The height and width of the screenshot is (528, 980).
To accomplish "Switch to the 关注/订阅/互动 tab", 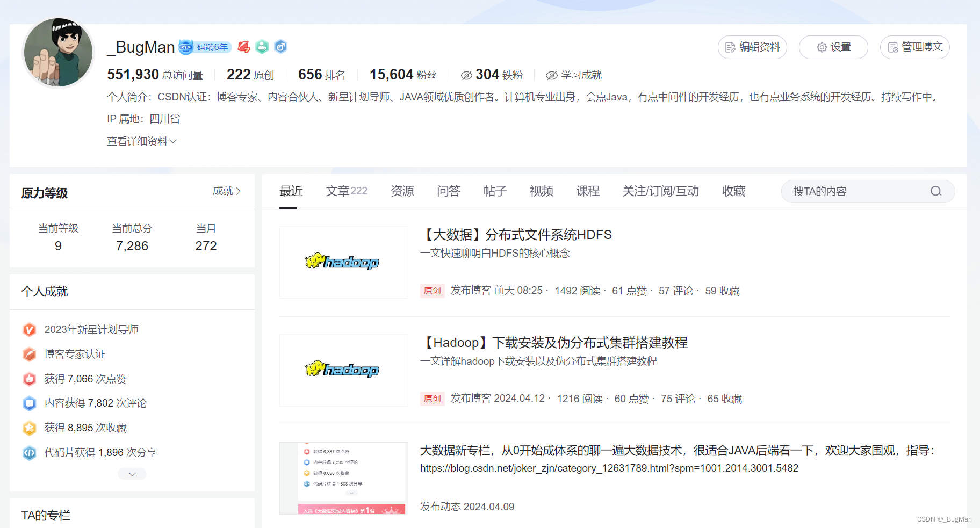I will (x=661, y=191).
